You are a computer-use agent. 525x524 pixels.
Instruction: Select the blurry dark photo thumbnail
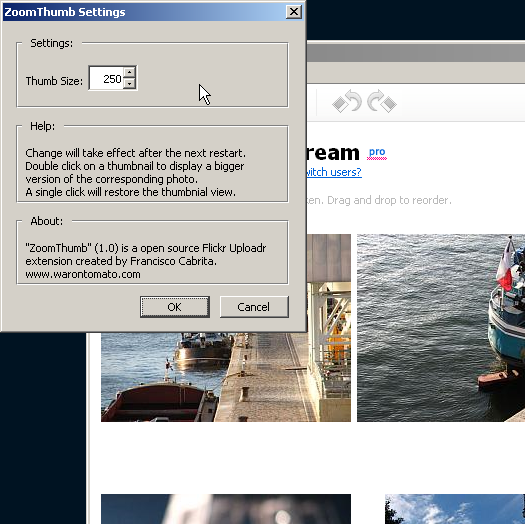[226, 509]
